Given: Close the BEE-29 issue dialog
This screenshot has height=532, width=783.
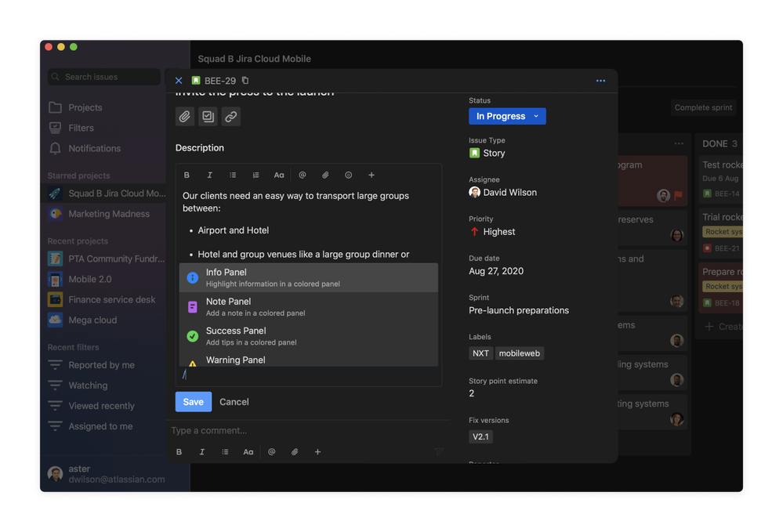Looking at the screenshot, I should [179, 81].
